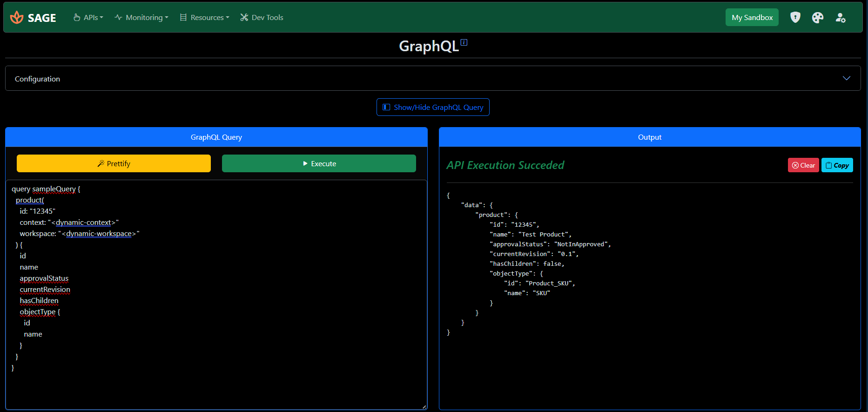Click the Output panel header
This screenshot has width=868, height=412.
pyautogui.click(x=650, y=137)
